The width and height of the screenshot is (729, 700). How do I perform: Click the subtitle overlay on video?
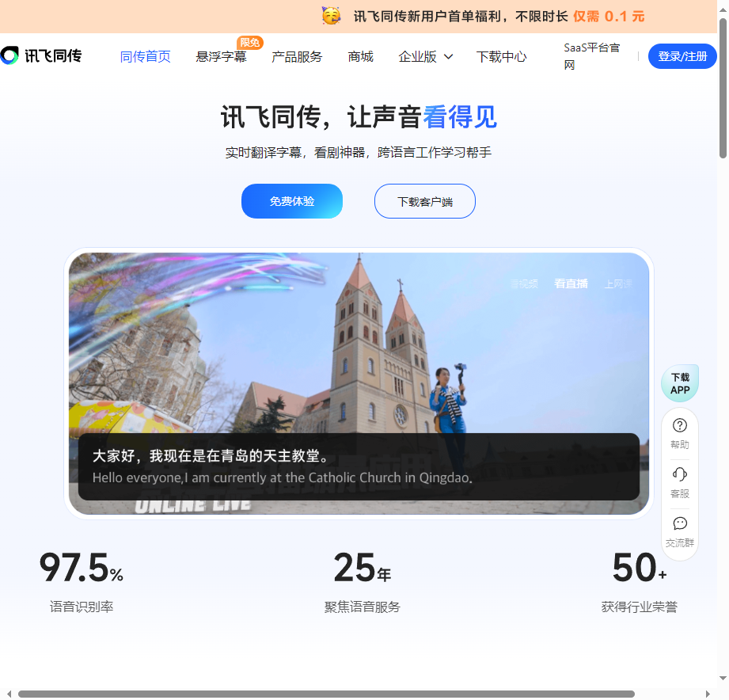(359, 466)
